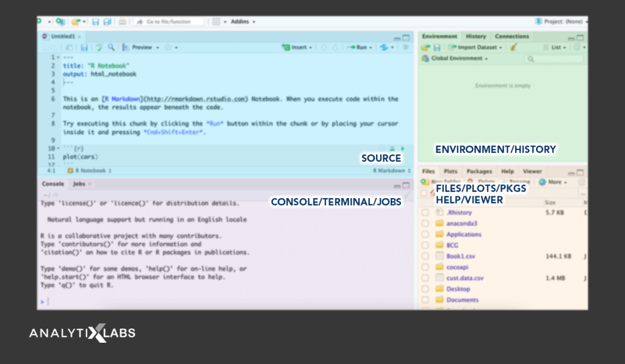Open the Viewer tab
Screen dimensions: 625x364
click(532, 171)
